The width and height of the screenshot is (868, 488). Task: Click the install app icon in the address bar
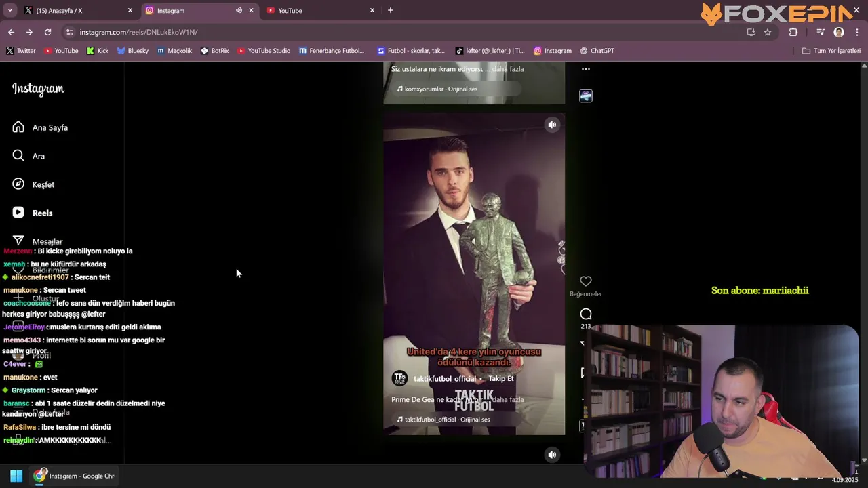click(x=751, y=32)
